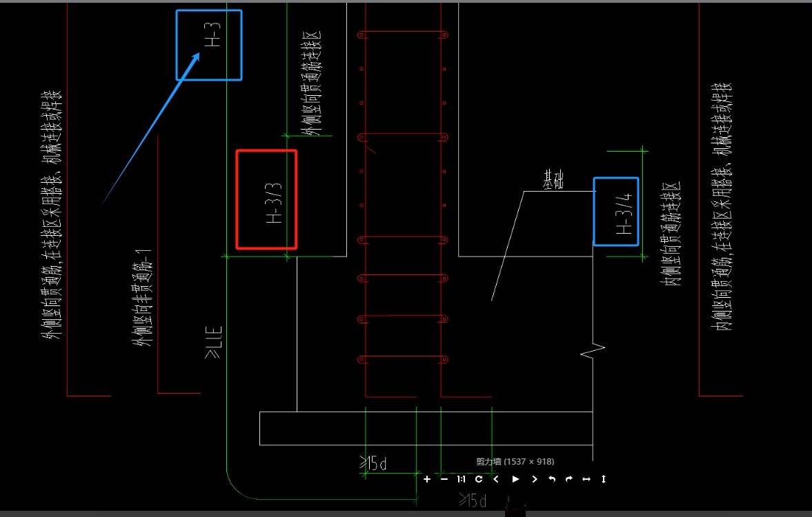The image size is (812, 517).
Task: Click the 外侧竖向非贯通筋-1 label
Action: click(142, 298)
